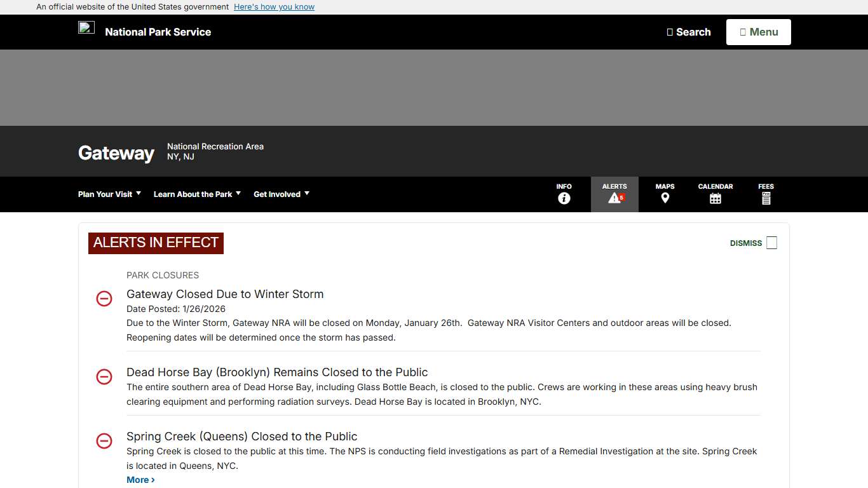This screenshot has width=868, height=488.
Task: Expand Learn About the Park dropdown
Action: (x=197, y=194)
